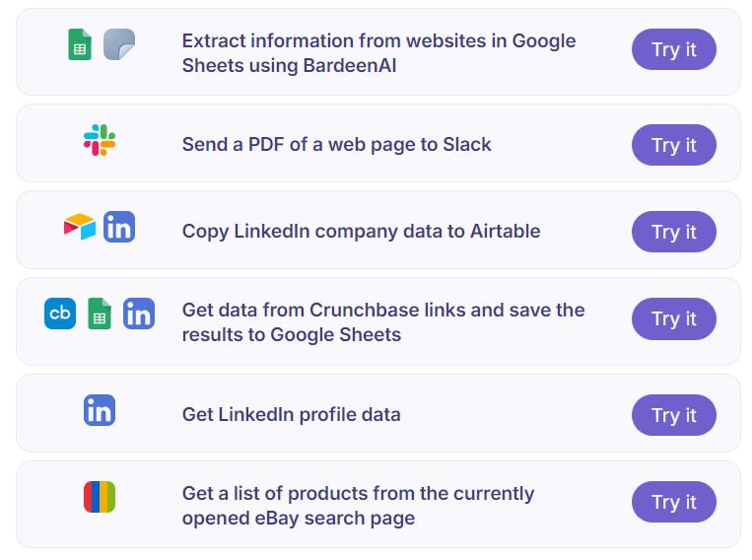Click LinkedIn icon for profile data
Image resolution: width=752 pixels, height=560 pixels.
100,410
